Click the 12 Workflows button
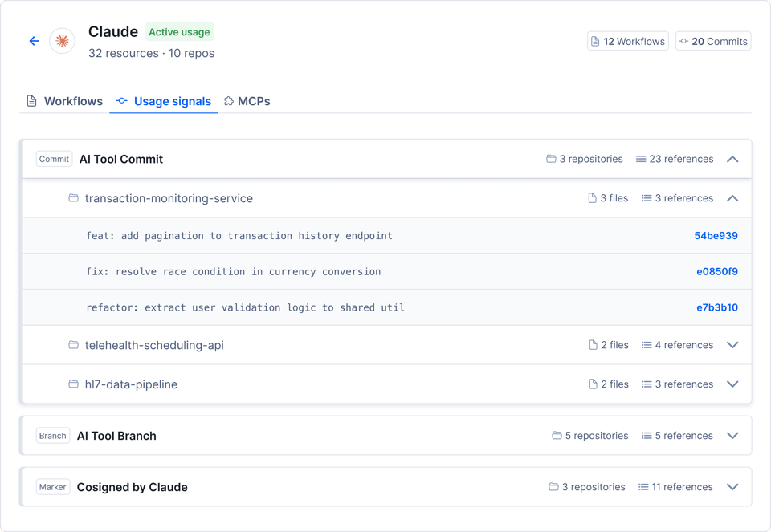The height and width of the screenshot is (532, 771). (x=627, y=41)
